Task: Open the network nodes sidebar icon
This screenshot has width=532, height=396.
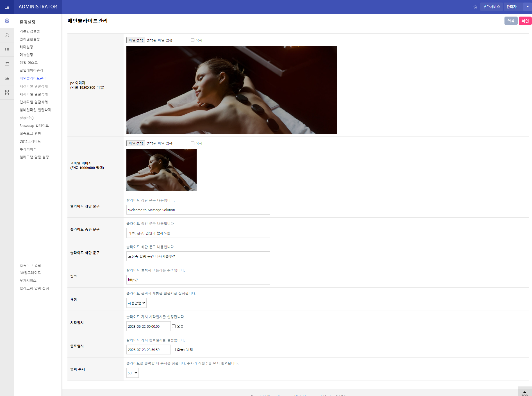Action: point(7,92)
